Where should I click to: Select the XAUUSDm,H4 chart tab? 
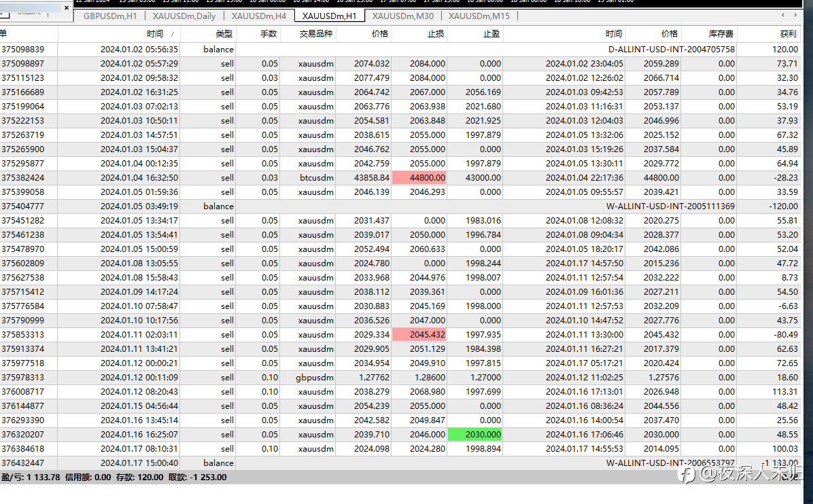259,16
